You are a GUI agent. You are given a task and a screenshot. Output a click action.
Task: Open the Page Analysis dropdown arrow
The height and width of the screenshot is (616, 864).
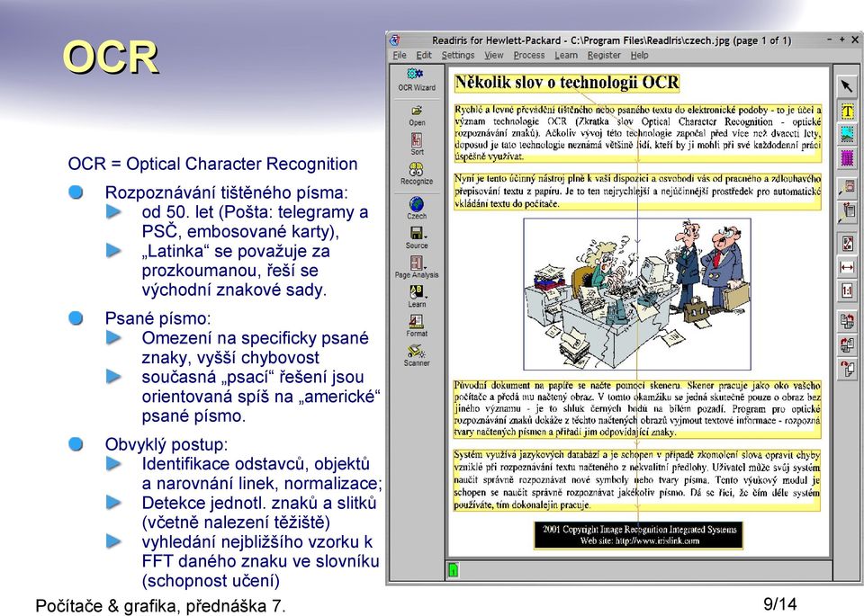tap(426, 266)
